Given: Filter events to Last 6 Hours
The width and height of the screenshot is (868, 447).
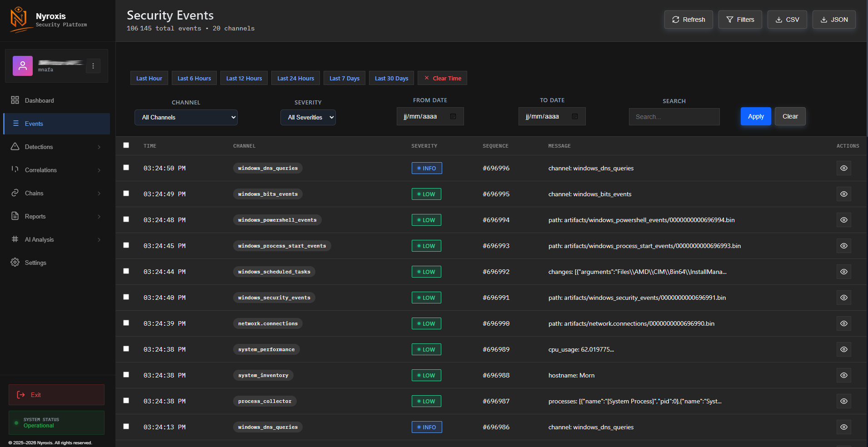Looking at the screenshot, I should coord(194,78).
